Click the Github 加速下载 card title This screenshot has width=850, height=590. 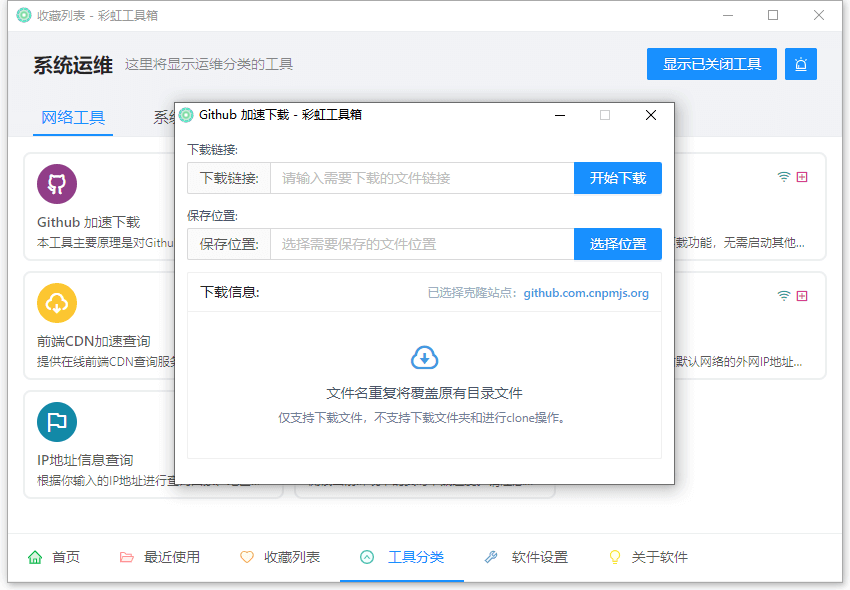[88, 222]
